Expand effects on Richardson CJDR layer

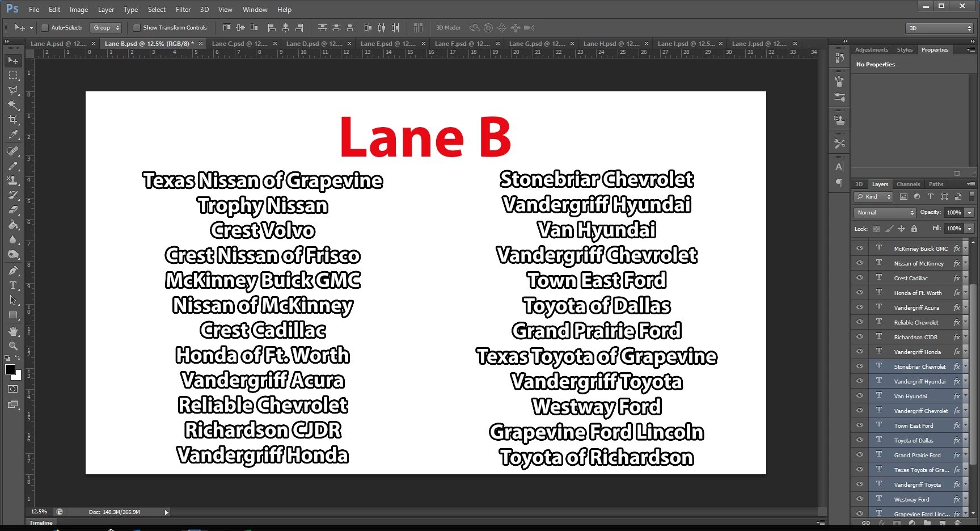965,337
